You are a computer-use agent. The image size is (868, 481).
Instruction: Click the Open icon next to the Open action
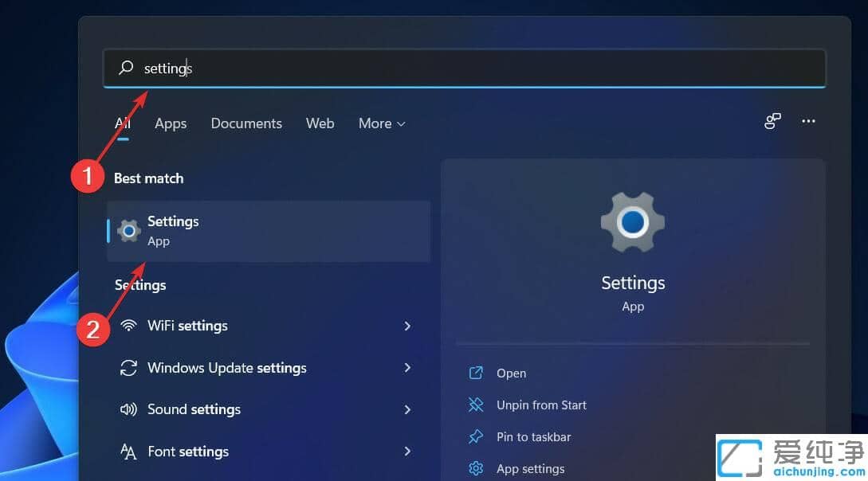coord(477,373)
